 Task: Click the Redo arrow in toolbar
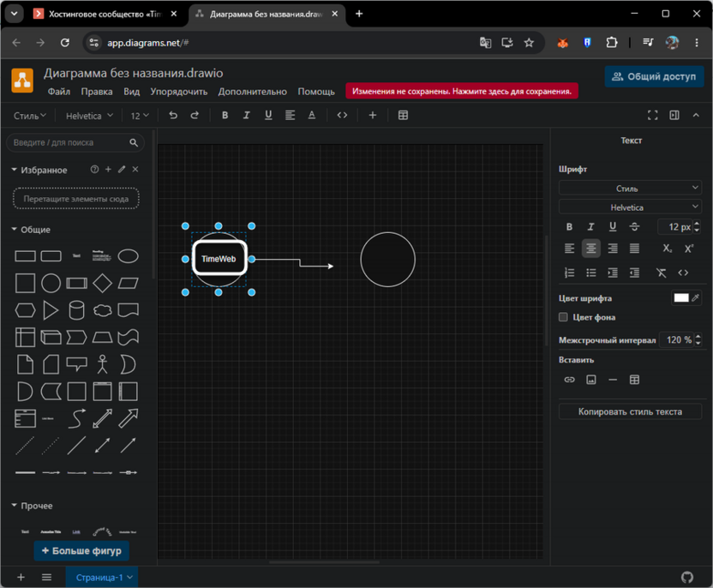[x=195, y=116]
